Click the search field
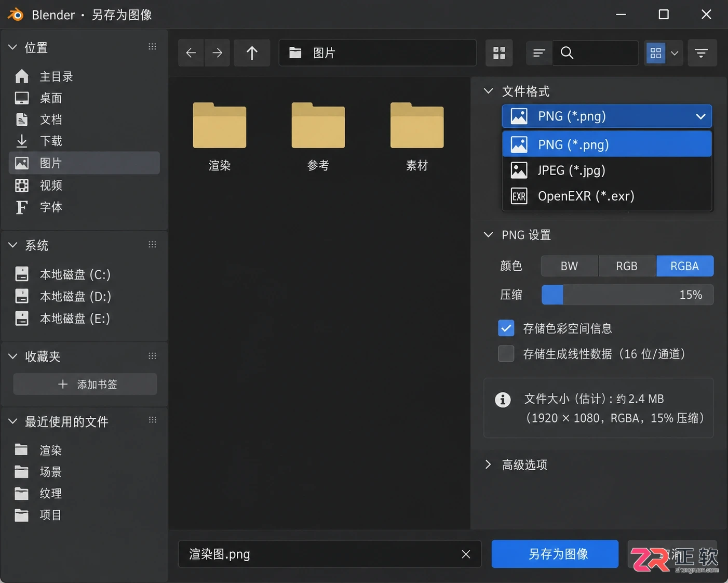 (596, 53)
